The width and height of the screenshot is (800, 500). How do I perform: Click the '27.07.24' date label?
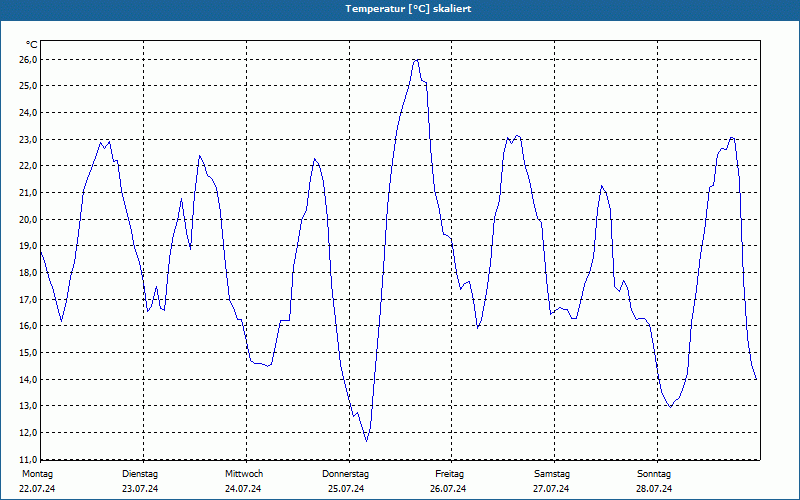(x=551, y=489)
